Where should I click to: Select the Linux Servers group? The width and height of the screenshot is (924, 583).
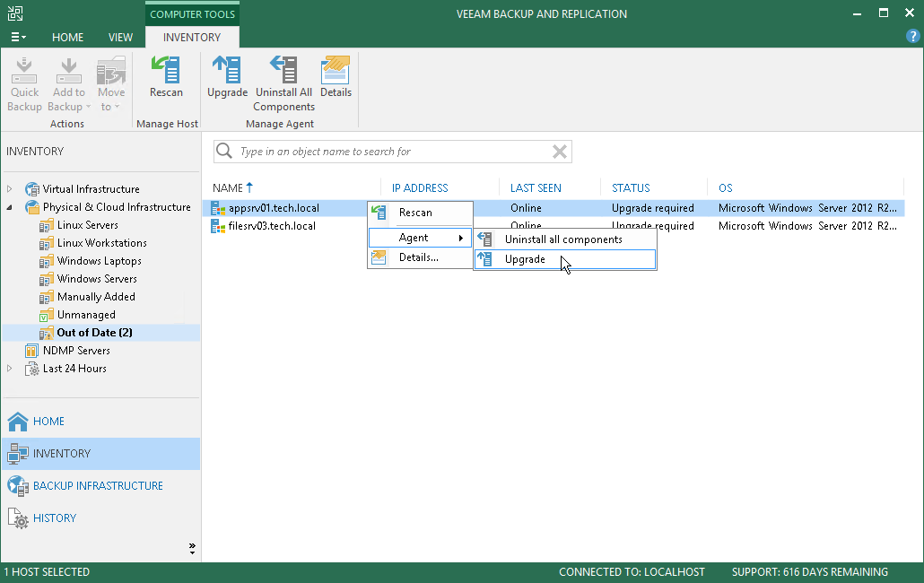coord(87,225)
